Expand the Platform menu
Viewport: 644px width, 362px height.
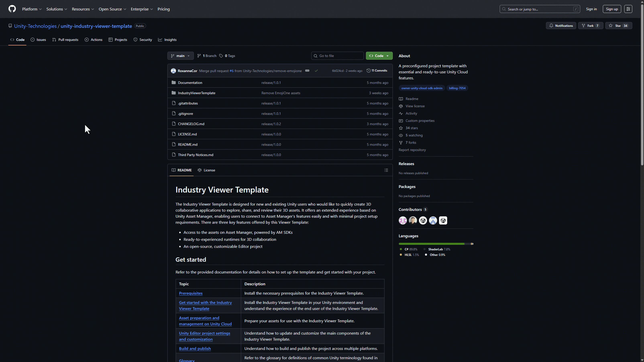(32, 9)
